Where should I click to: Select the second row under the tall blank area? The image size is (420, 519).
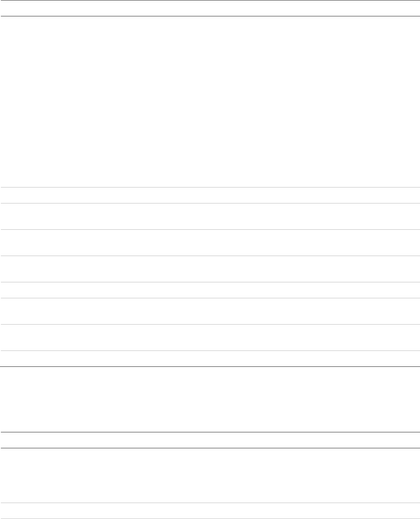(x=210, y=216)
